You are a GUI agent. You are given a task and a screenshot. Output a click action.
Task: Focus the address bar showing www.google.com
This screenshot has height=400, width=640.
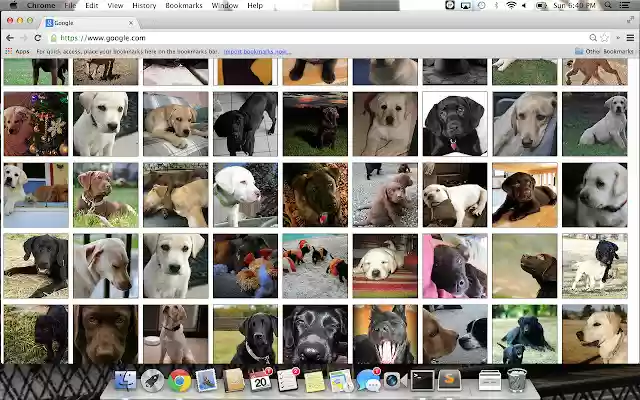pos(318,38)
